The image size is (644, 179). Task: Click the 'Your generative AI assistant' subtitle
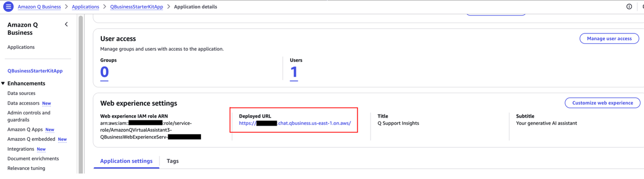click(x=546, y=123)
